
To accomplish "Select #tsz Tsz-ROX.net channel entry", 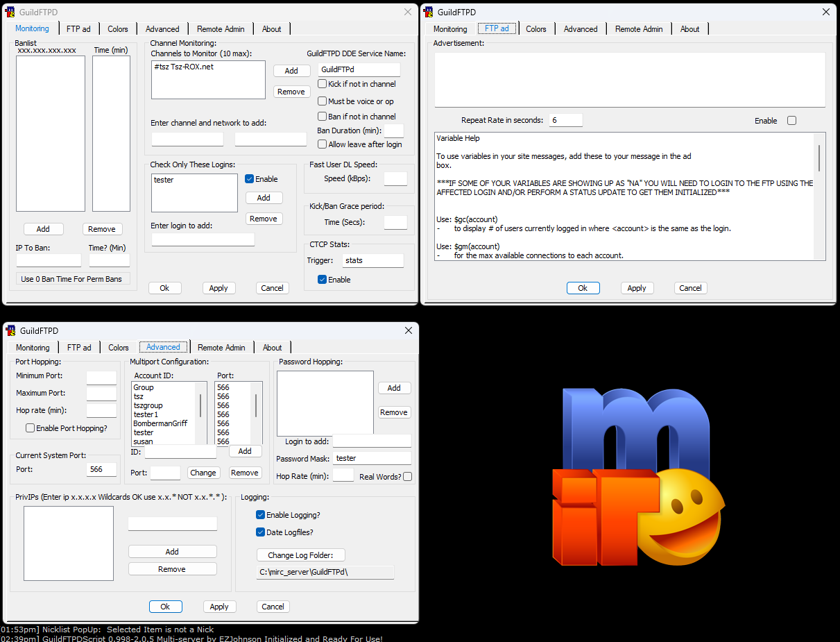I will click(183, 67).
